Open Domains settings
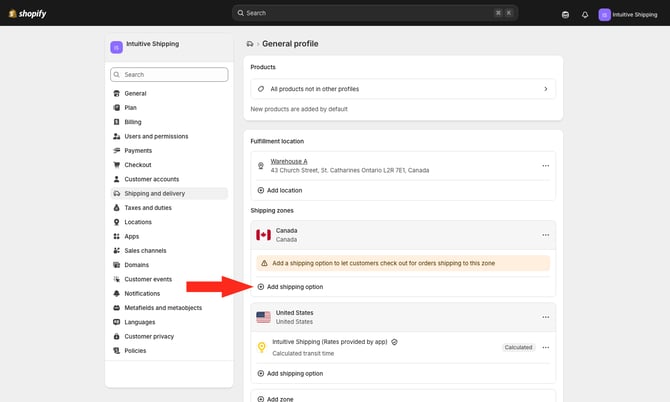 point(169,265)
